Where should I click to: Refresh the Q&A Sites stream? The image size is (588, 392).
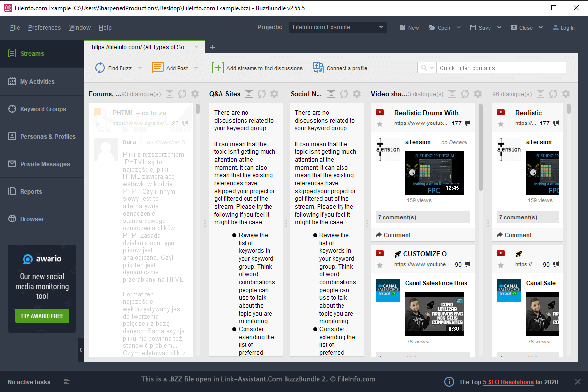click(x=262, y=94)
